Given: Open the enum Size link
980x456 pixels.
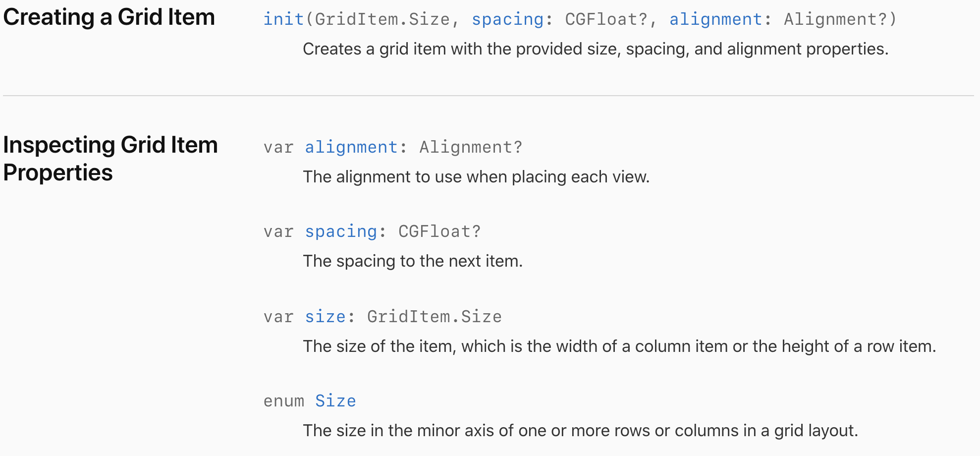Looking at the screenshot, I should click(x=335, y=401).
